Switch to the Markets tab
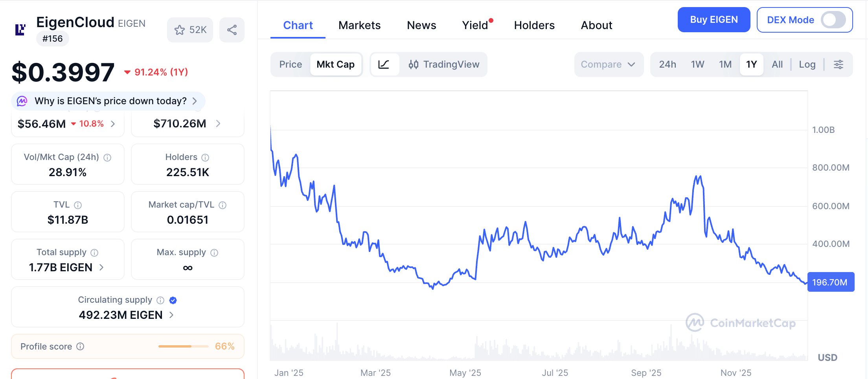868x379 pixels. pyautogui.click(x=359, y=26)
